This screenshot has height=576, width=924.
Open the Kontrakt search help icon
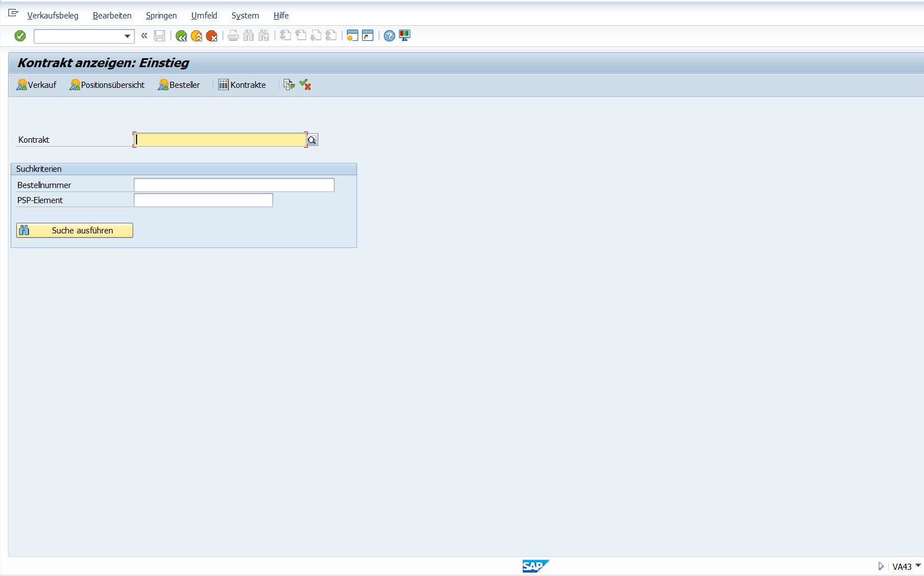point(312,140)
